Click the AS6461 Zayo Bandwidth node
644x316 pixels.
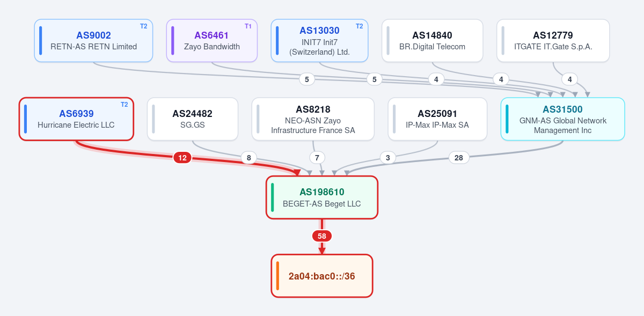(x=212, y=41)
